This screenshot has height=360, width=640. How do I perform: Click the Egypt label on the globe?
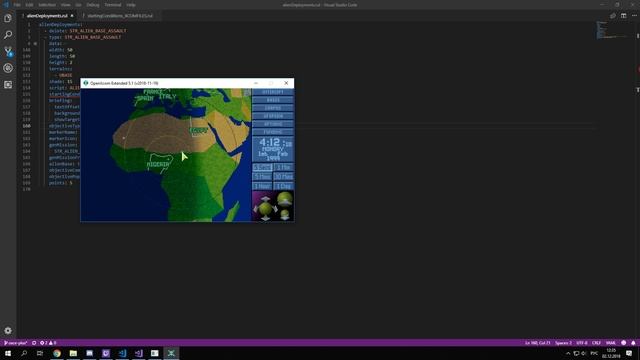coord(199,131)
